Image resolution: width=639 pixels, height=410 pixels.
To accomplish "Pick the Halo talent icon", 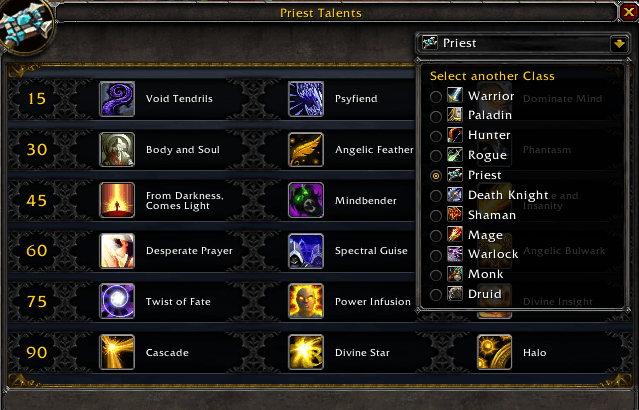I will point(494,352).
